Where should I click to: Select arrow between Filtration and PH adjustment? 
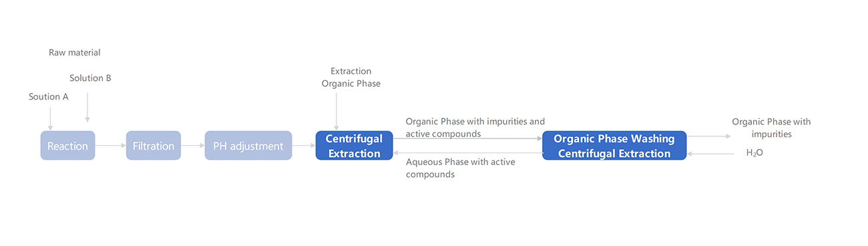193,145
